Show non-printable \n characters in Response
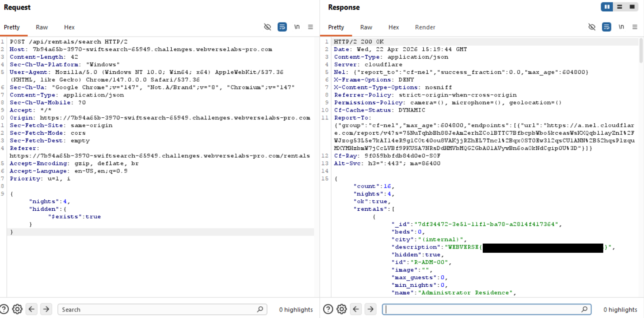Viewport: 644px width, 318px height. pyautogui.click(x=621, y=27)
